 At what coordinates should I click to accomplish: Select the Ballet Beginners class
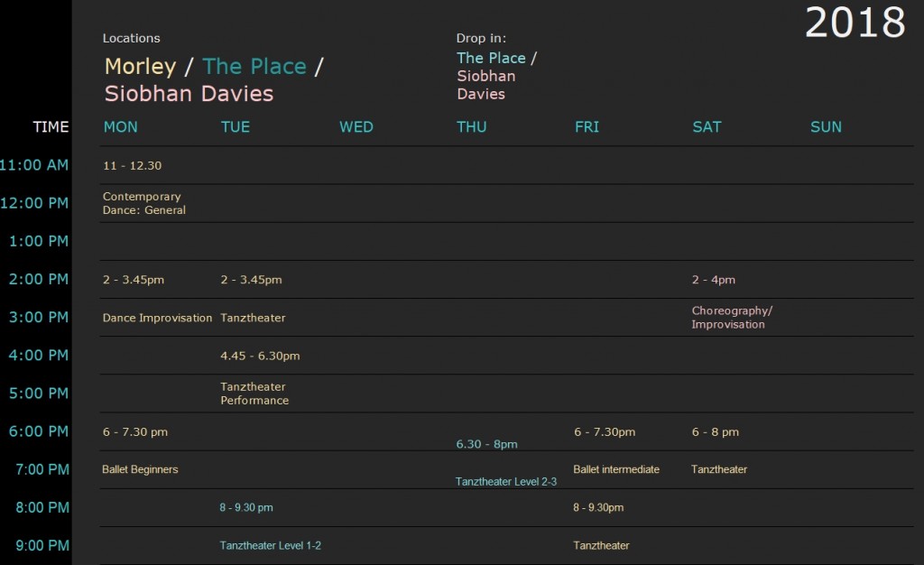click(x=140, y=469)
